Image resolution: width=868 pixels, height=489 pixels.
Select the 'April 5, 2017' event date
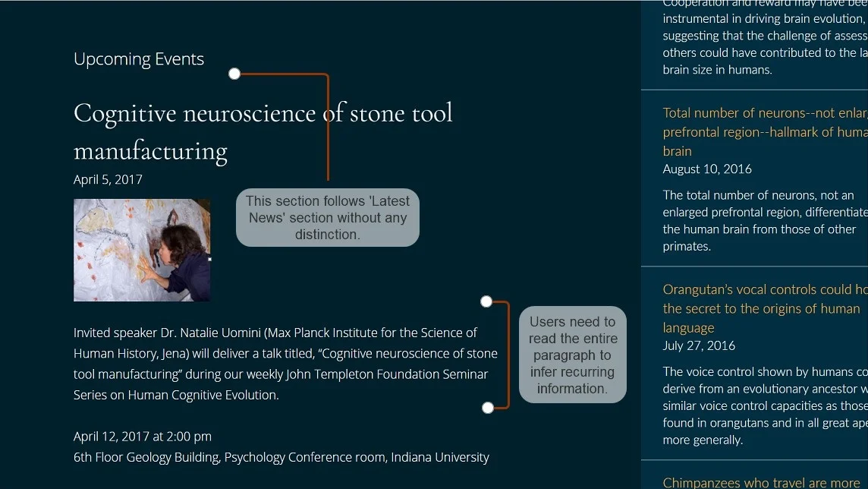(x=108, y=179)
